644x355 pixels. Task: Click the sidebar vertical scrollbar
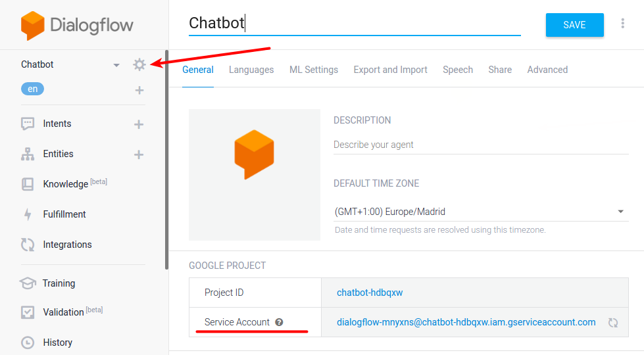[166, 160]
